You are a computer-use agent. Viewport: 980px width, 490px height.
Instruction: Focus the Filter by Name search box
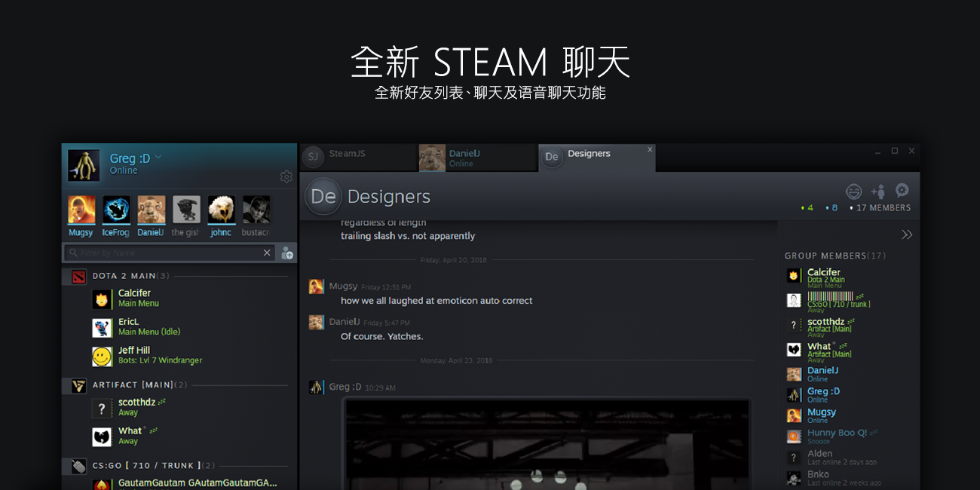166,253
